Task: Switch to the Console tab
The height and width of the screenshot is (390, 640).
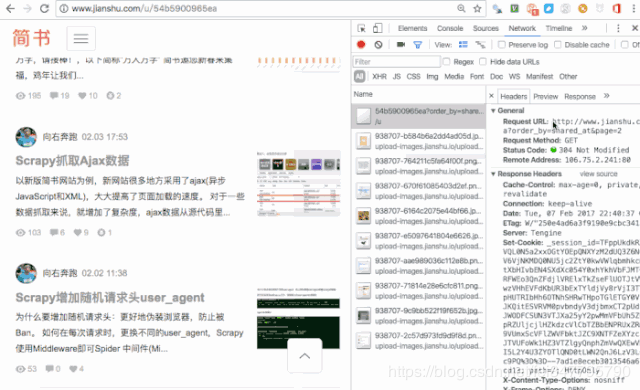Action: (x=450, y=28)
